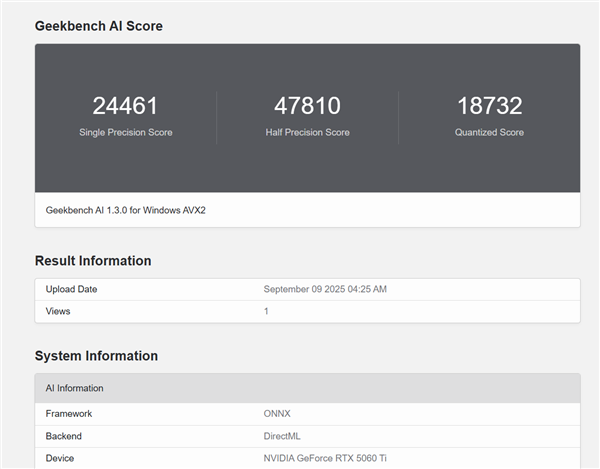Select the DirectML backend value
This screenshot has width=600, height=469.
click(282, 436)
